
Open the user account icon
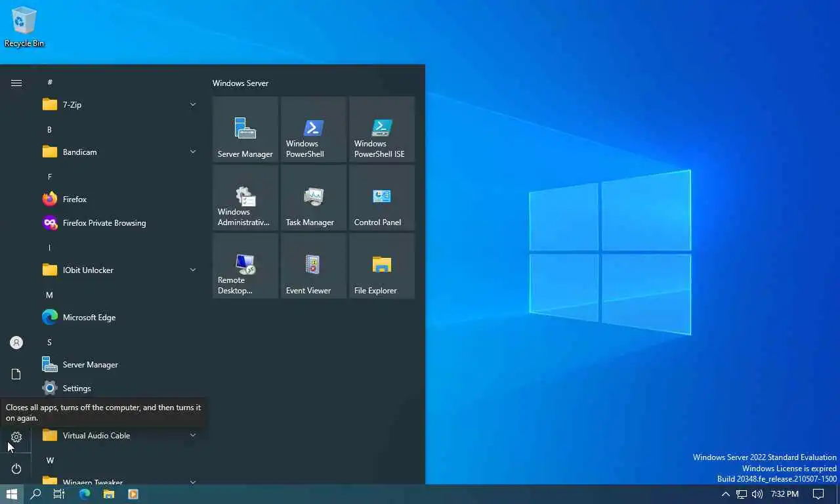coord(16,343)
